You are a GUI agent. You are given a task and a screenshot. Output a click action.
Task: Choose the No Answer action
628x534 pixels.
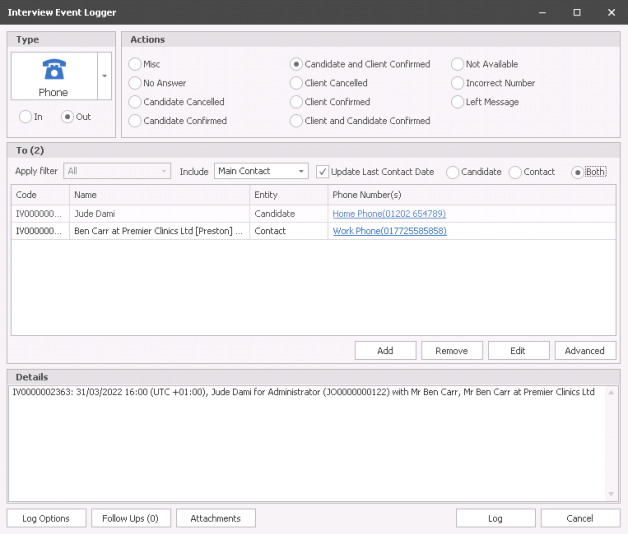click(135, 83)
